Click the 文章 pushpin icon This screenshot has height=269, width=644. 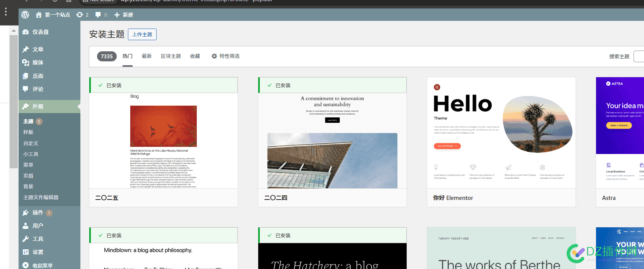coord(26,49)
